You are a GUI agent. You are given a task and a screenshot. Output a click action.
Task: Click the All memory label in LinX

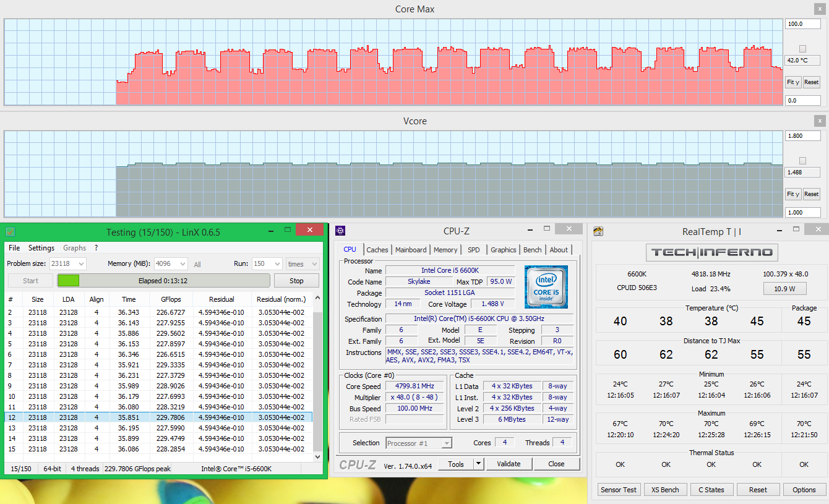[197, 265]
